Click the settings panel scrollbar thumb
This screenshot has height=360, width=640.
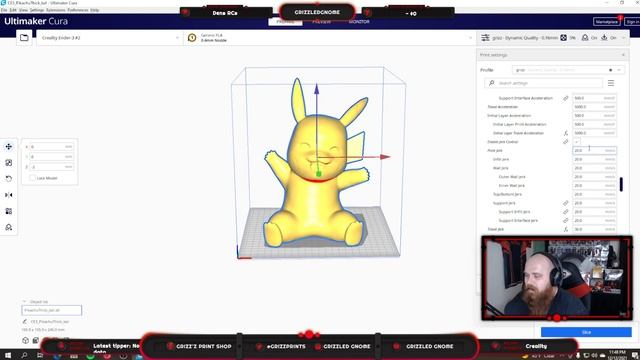[x=621, y=184]
